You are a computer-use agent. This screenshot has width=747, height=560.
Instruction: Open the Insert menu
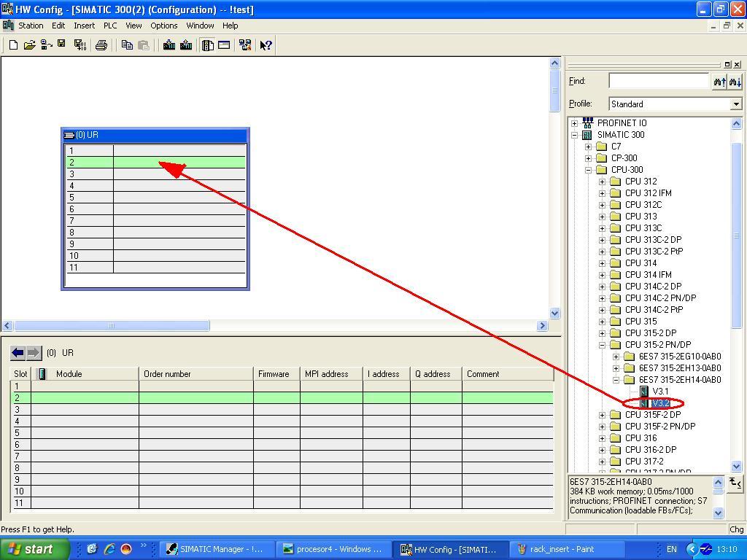pos(85,26)
